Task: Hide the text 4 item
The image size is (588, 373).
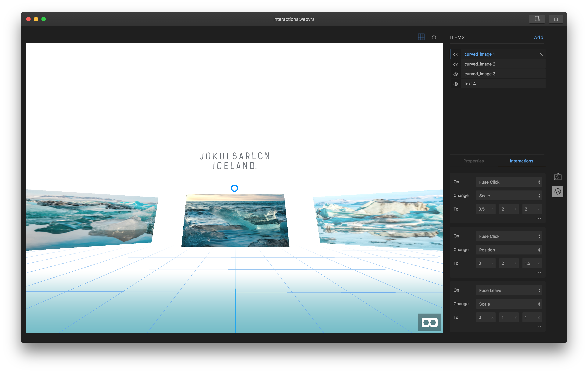Action: [456, 84]
